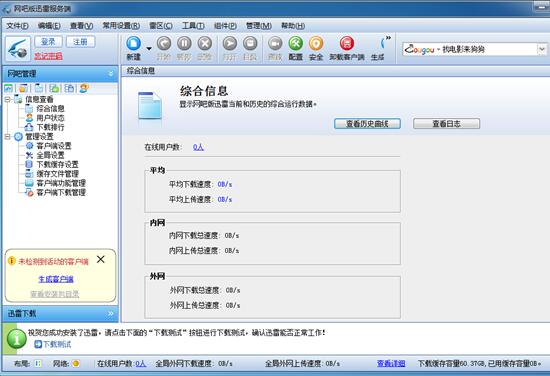Screen dimensions: 550x376
Task: Click the document icon in the 网吧管理 mini toolbar
Action: click(x=39, y=88)
